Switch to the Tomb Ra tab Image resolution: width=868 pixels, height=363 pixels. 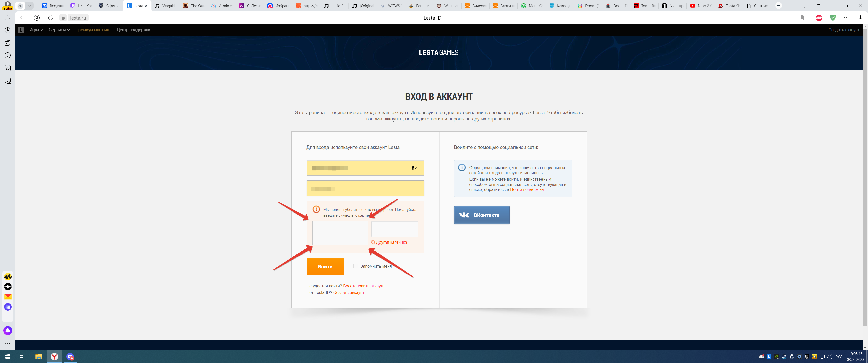[644, 6]
